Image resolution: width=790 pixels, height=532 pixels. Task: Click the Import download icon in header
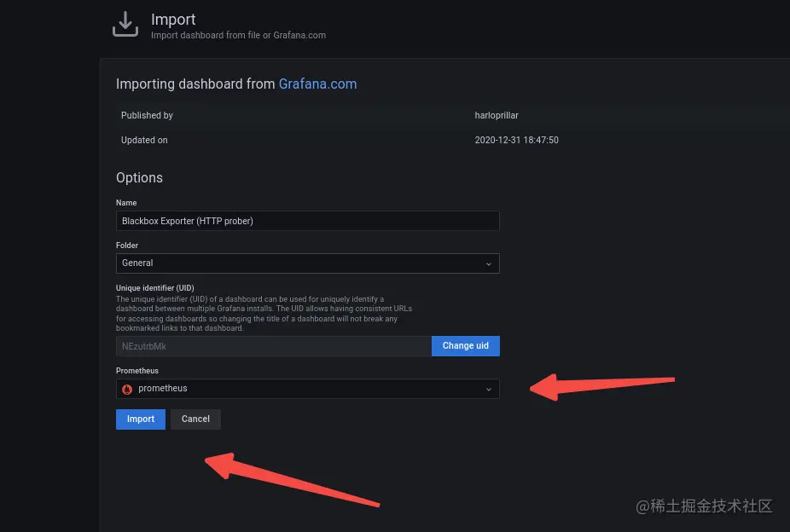click(x=125, y=24)
